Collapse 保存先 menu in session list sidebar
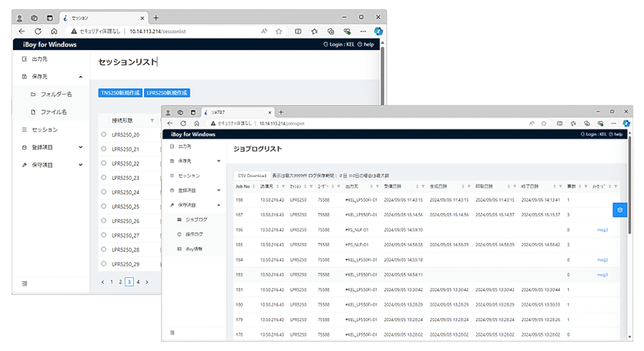Screen dimensions: 644x351 [x=80, y=76]
